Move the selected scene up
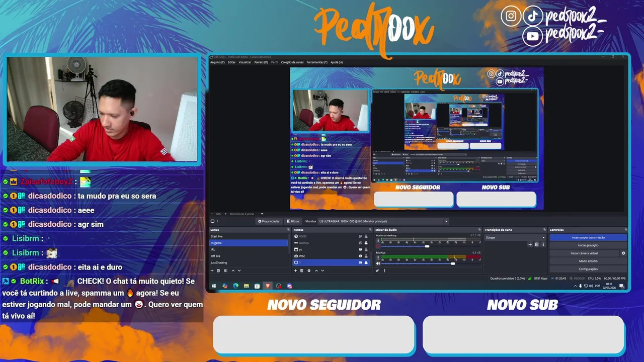Image resolution: width=644 pixels, height=362 pixels. click(x=233, y=270)
